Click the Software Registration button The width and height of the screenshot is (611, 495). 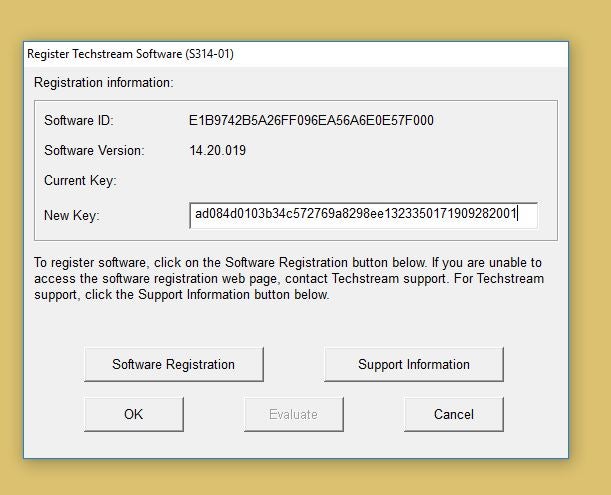click(x=173, y=365)
